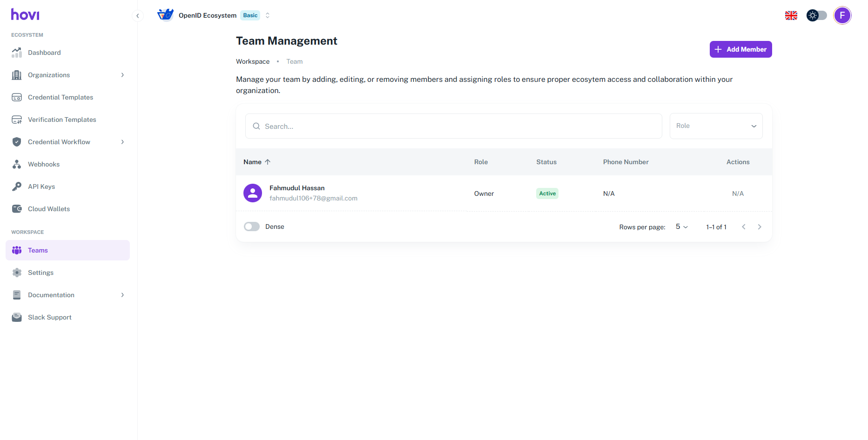Click the Cloud Wallets wallet icon
This screenshot has height=440, width=868.
click(17, 209)
